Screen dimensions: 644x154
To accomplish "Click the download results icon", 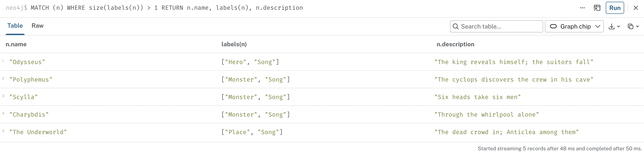I will pyautogui.click(x=611, y=26).
